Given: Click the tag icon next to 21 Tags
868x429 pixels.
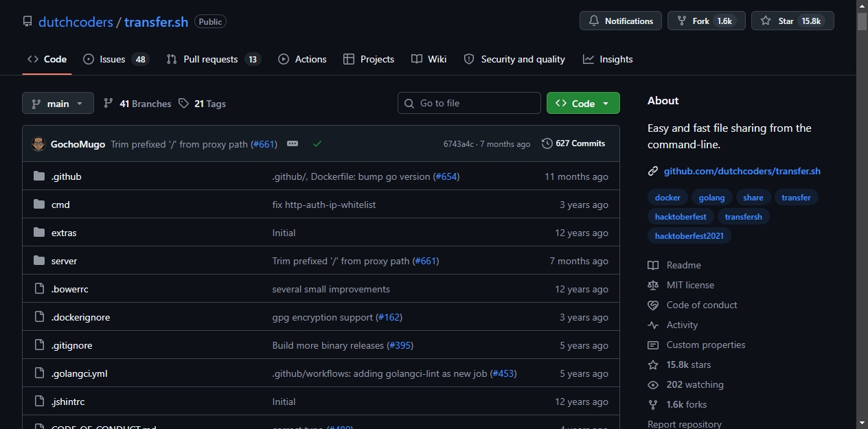Looking at the screenshot, I should pos(183,103).
